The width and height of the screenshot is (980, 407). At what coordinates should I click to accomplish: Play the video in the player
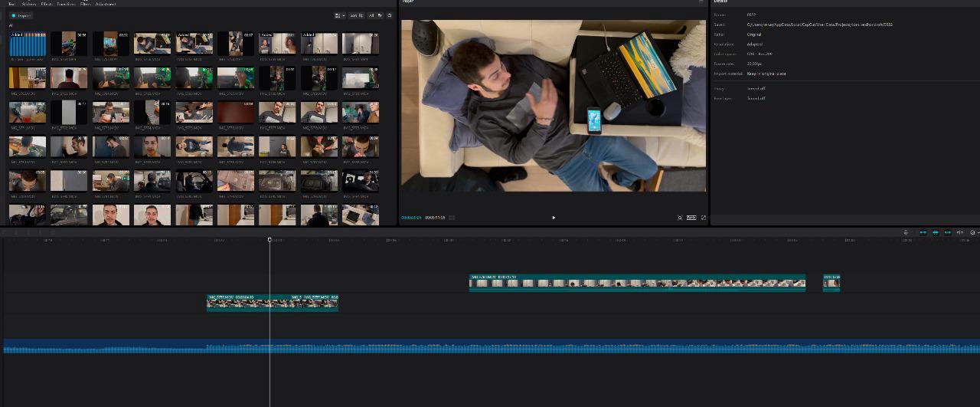point(554,218)
